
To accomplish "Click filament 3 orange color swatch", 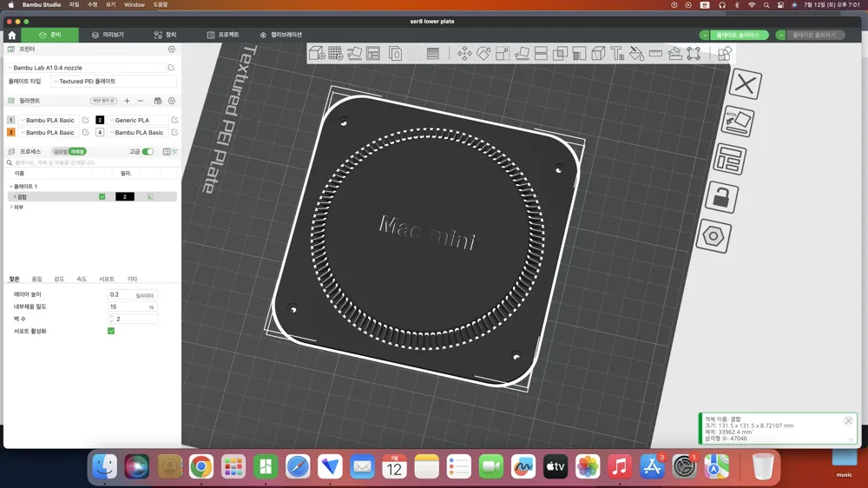I will pyautogui.click(x=10, y=132).
